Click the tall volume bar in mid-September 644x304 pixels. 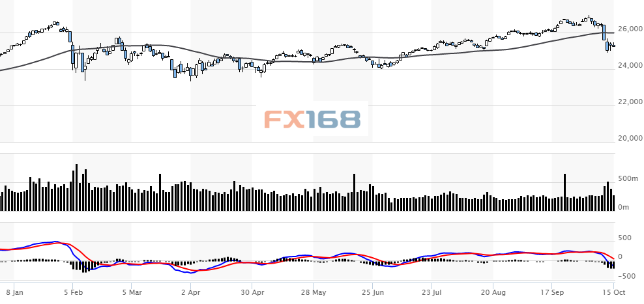pyautogui.click(x=564, y=192)
